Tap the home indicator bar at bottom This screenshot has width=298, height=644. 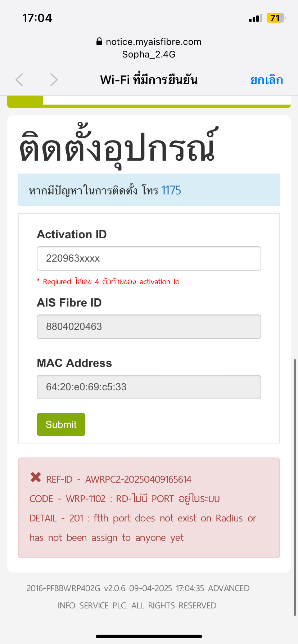(x=149, y=636)
